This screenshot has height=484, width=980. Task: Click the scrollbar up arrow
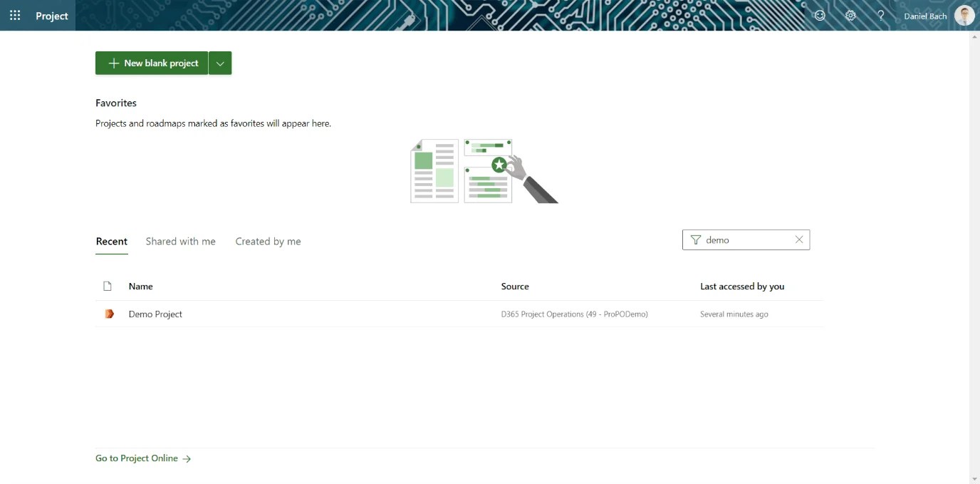(x=974, y=36)
